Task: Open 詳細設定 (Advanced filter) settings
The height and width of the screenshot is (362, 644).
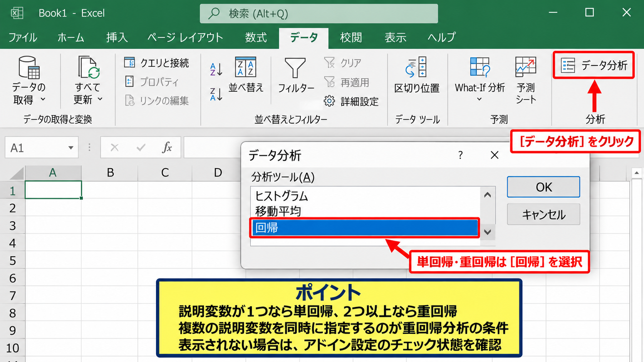Action: pos(351,101)
